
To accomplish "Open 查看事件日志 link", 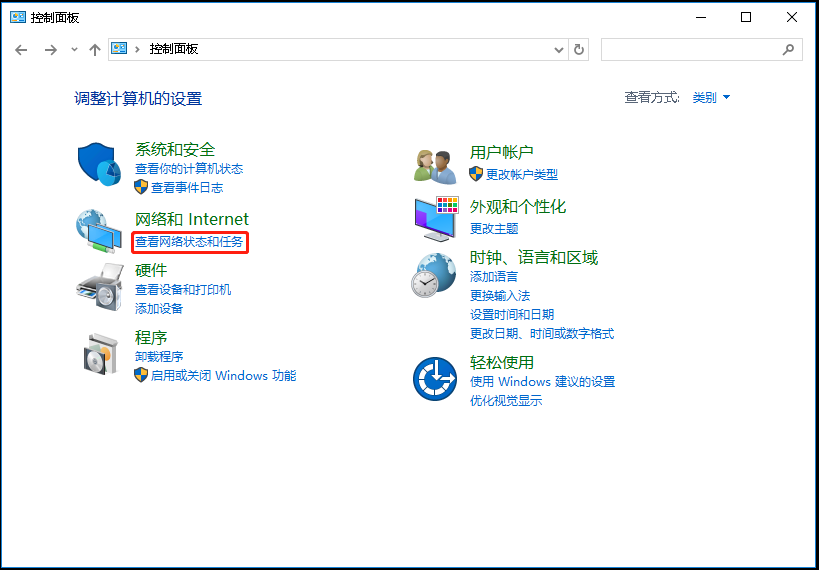I will pos(187,188).
